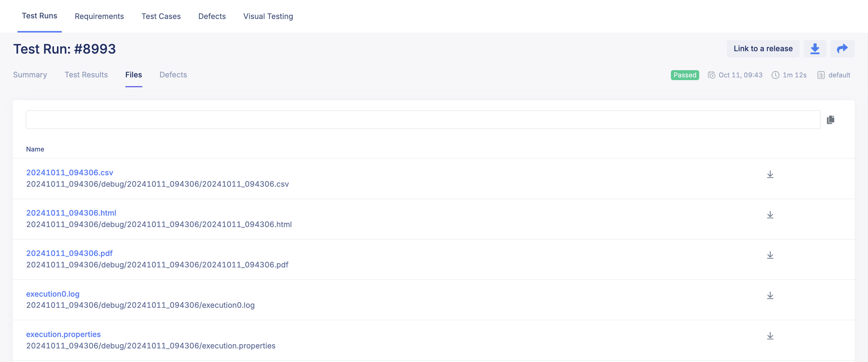Open the 20241011_094306.pdf link

69,253
